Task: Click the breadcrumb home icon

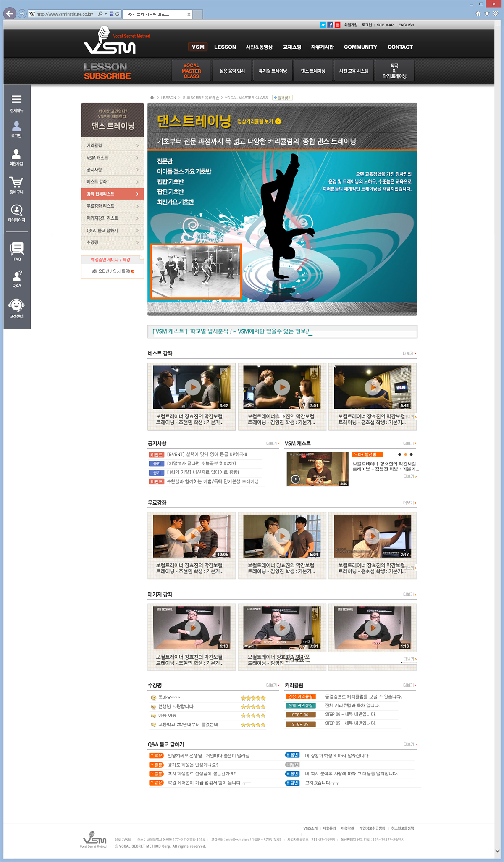Action: click(152, 97)
